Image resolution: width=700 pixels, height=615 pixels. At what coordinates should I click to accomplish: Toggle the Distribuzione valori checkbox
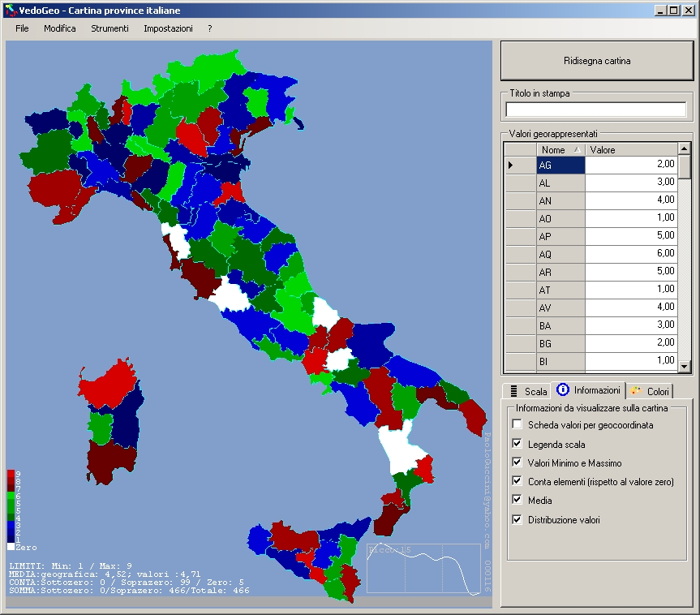[517, 519]
